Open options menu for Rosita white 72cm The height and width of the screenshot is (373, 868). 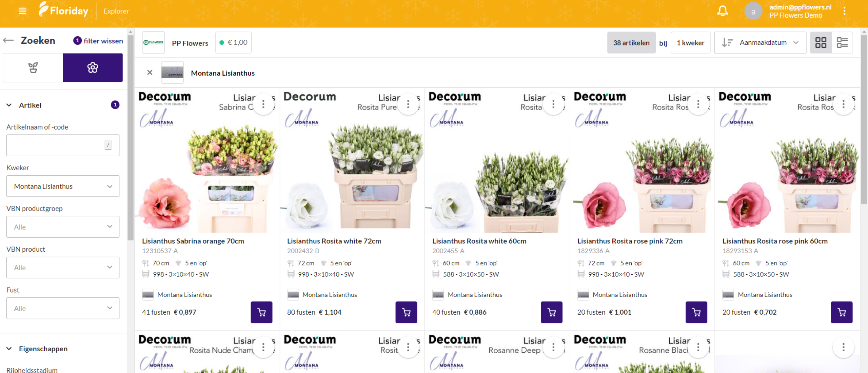coord(408,104)
